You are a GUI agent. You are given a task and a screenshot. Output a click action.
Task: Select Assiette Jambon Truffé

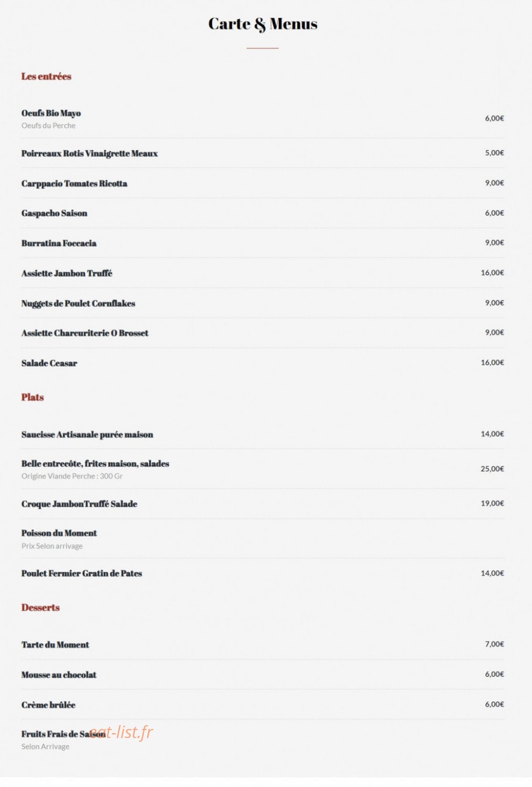coord(67,273)
